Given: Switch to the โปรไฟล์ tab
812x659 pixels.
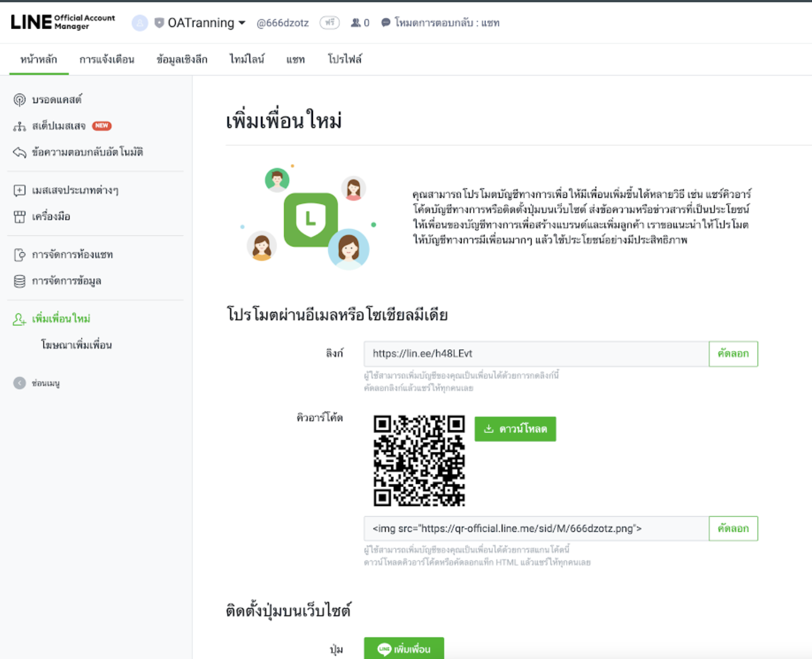Looking at the screenshot, I should coord(345,59).
